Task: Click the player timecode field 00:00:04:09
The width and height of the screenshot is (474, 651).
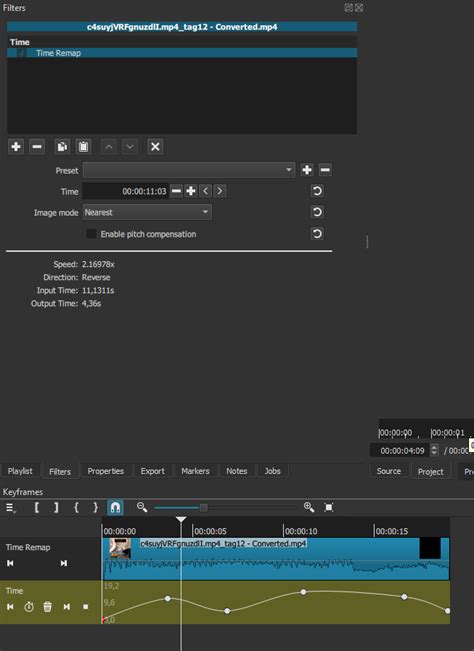Action: (400, 450)
